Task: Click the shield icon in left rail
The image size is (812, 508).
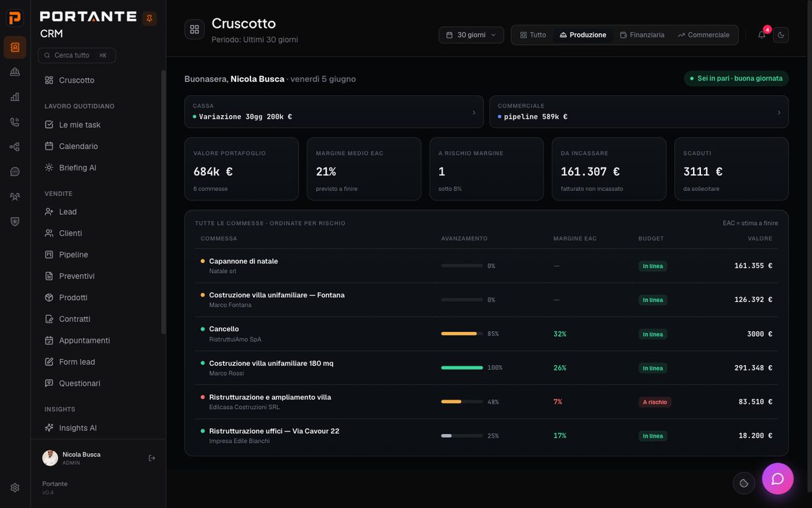Action: (15, 221)
